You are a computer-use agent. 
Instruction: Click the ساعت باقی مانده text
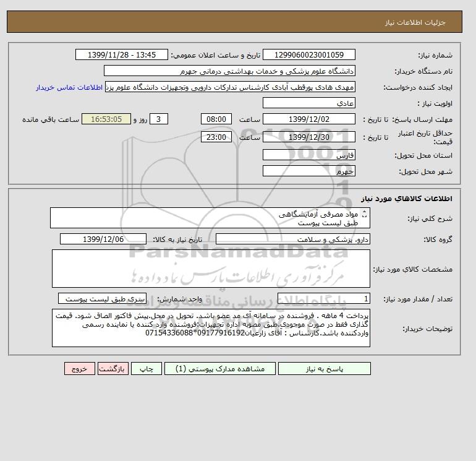[51, 119]
